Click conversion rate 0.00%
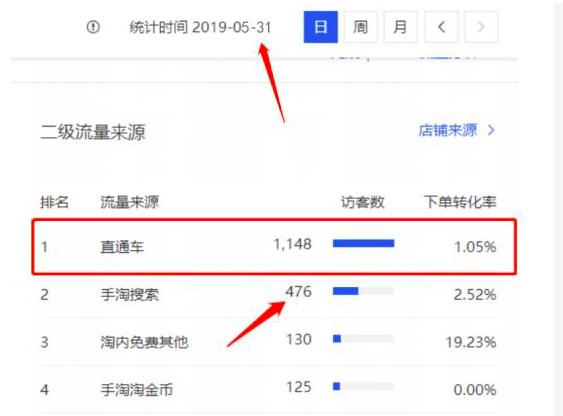This screenshot has height=416, width=563. point(475,390)
